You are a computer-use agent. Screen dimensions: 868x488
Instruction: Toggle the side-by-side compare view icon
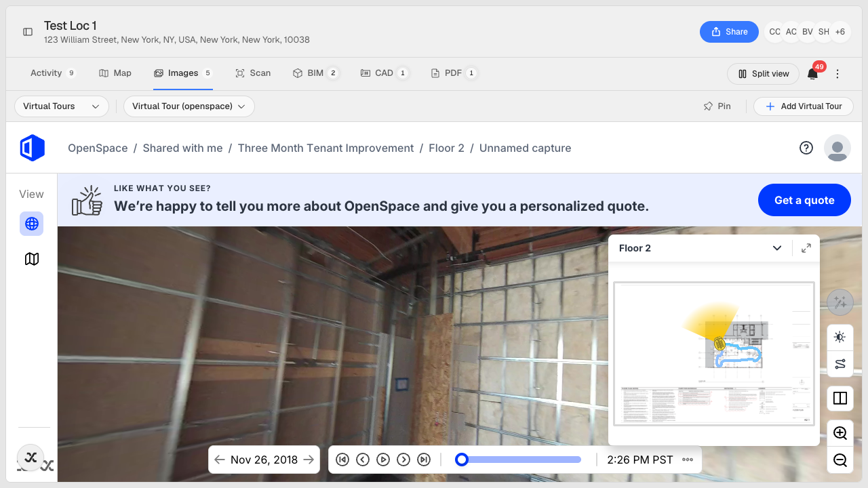tap(840, 399)
